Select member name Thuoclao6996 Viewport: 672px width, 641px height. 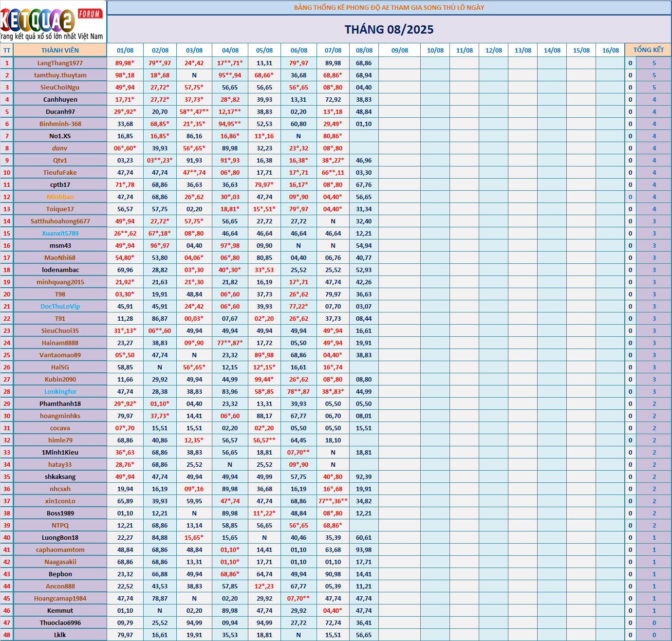(60, 623)
